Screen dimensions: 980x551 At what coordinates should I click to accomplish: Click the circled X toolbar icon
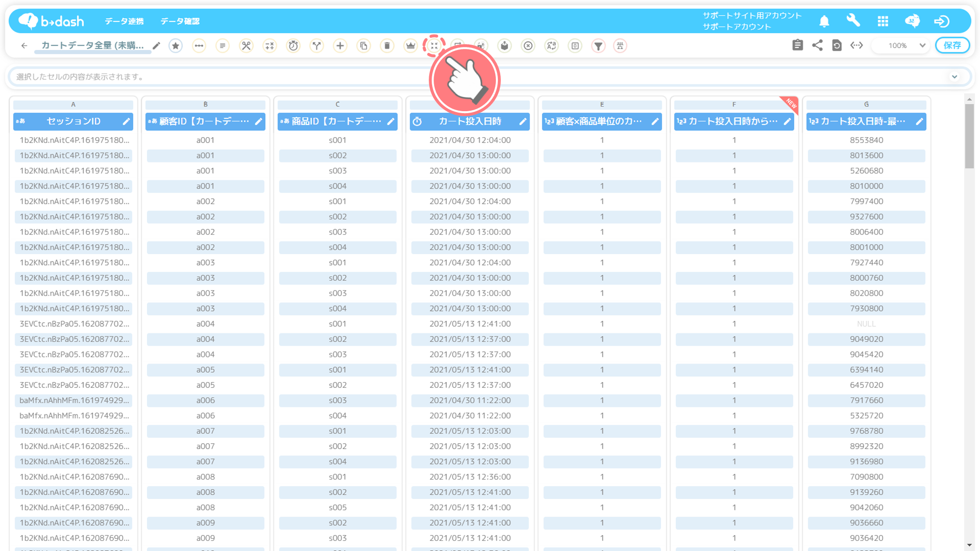point(528,46)
